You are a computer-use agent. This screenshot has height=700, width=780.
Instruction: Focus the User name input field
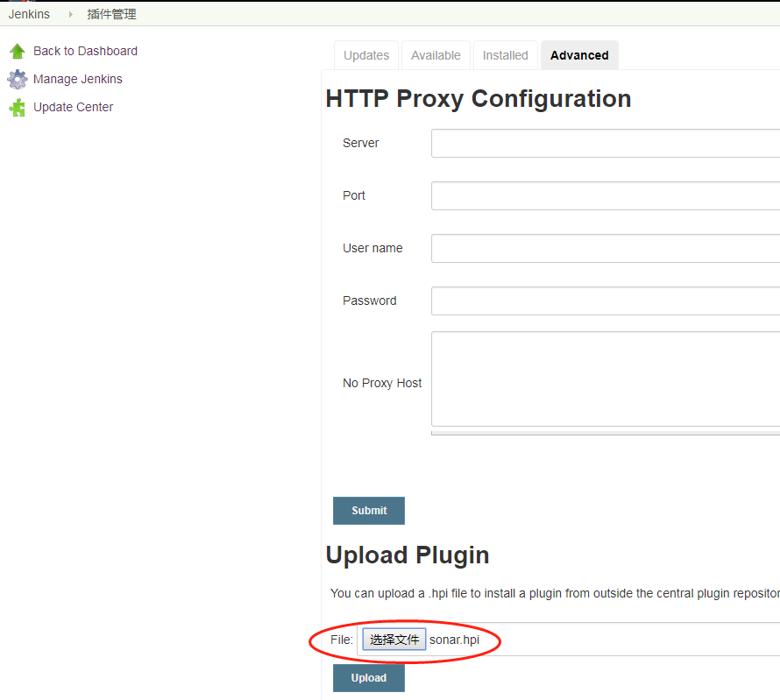(x=605, y=249)
